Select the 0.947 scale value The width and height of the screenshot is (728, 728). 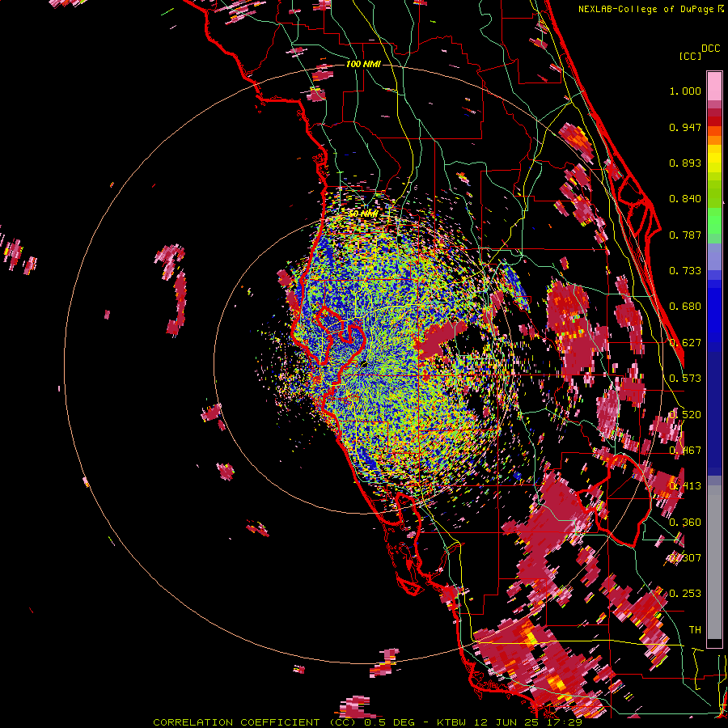click(x=685, y=127)
